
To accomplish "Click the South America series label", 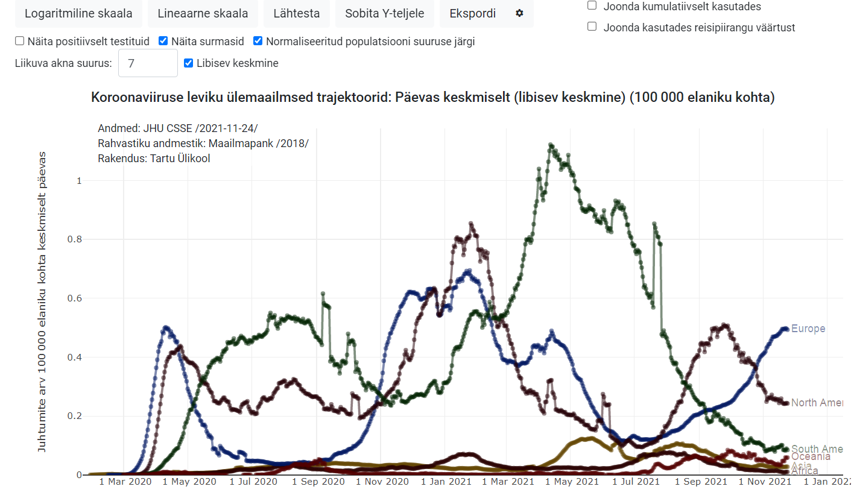I will pyautogui.click(x=817, y=449).
